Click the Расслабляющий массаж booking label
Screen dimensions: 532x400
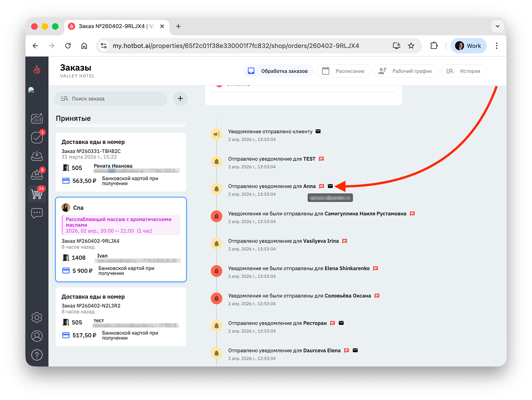[x=121, y=225]
